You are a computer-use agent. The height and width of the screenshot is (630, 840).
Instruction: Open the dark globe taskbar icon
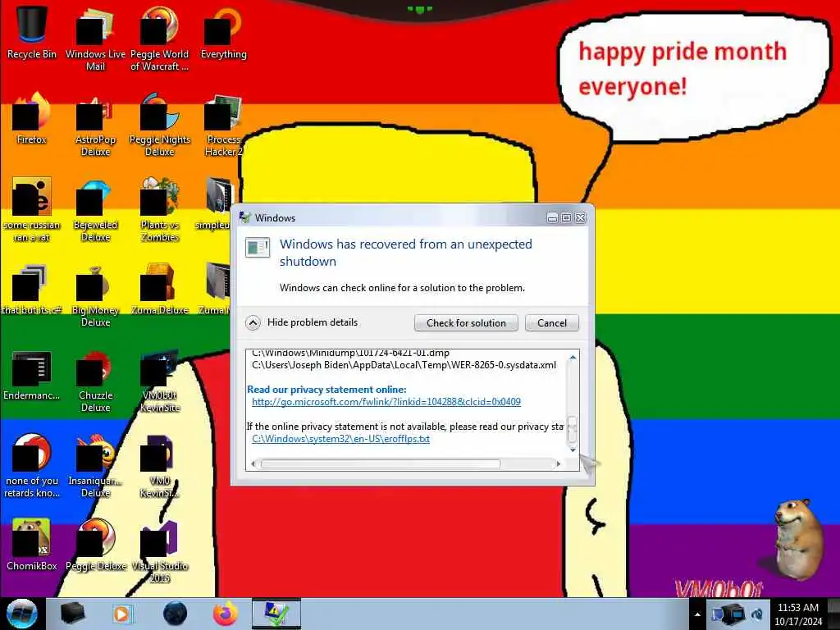[x=175, y=614]
